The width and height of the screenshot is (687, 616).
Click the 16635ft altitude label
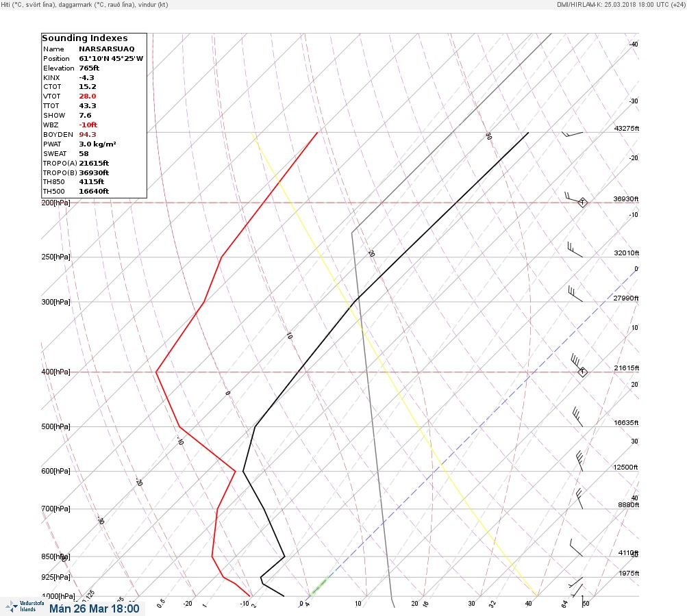click(x=626, y=422)
